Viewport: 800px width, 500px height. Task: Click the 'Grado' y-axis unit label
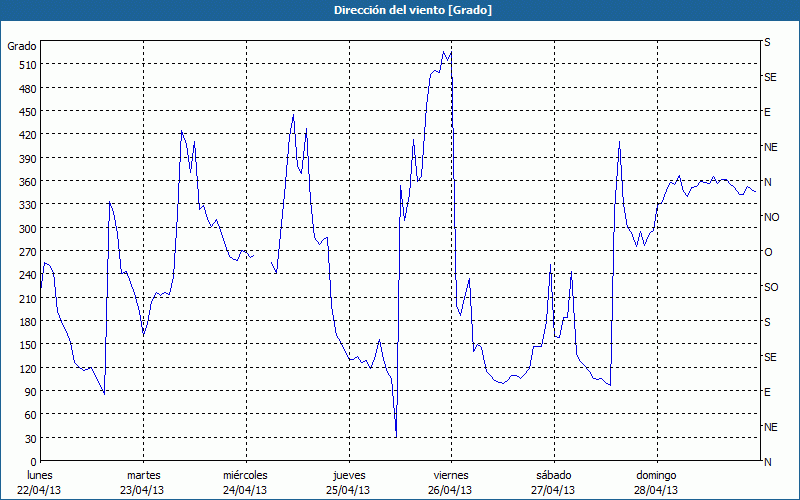[x=22, y=46]
